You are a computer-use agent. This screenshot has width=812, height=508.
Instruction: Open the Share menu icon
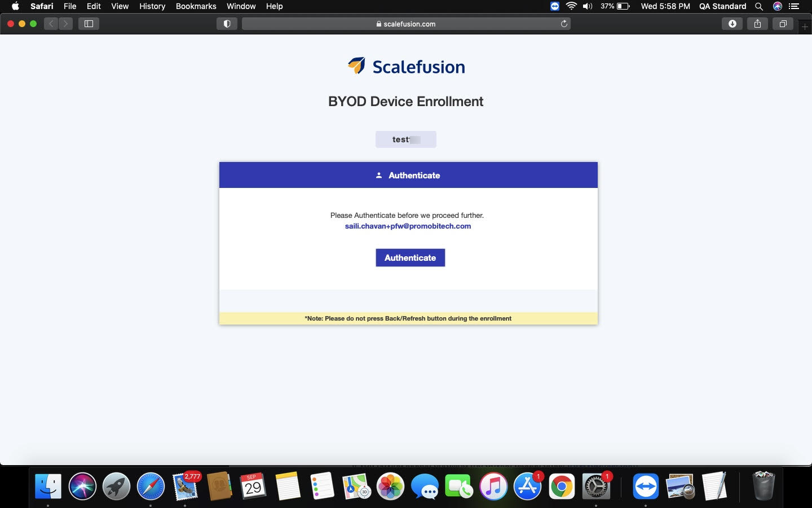(x=757, y=24)
